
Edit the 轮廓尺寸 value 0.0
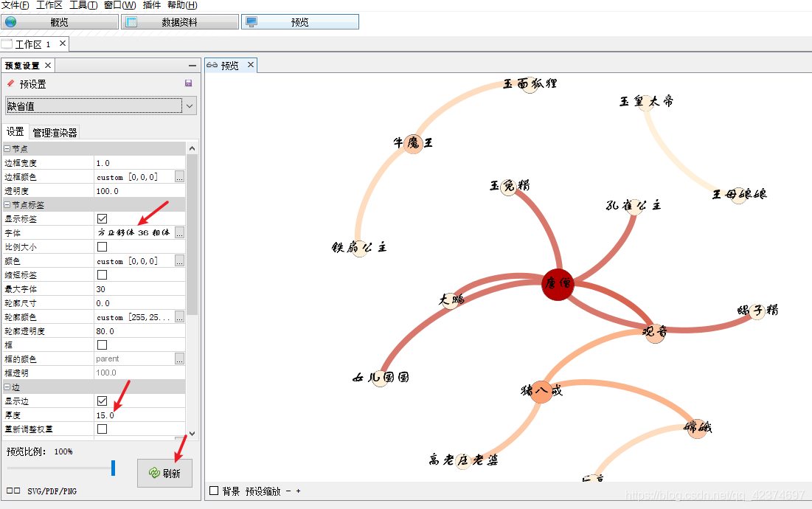(x=139, y=303)
